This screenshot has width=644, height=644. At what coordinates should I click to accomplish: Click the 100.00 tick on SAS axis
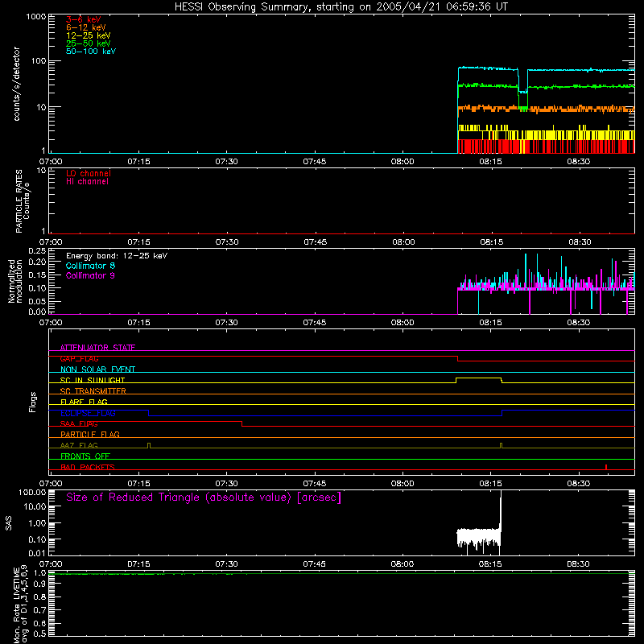click(x=32, y=492)
